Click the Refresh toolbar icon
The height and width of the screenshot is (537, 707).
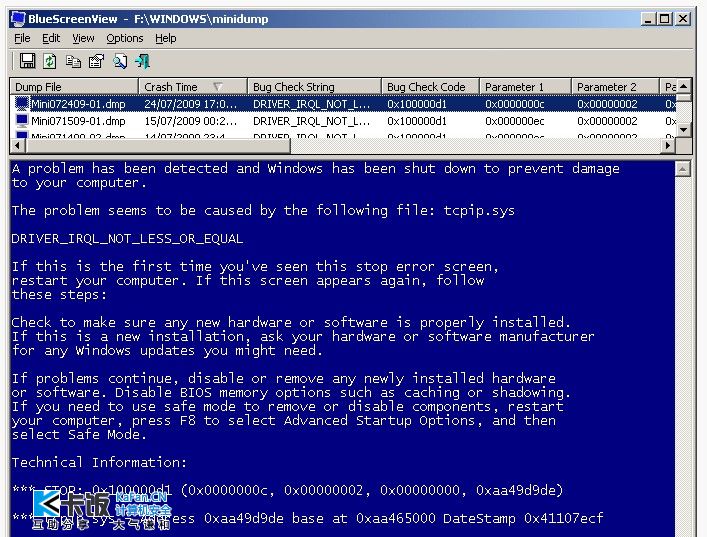click(50, 61)
